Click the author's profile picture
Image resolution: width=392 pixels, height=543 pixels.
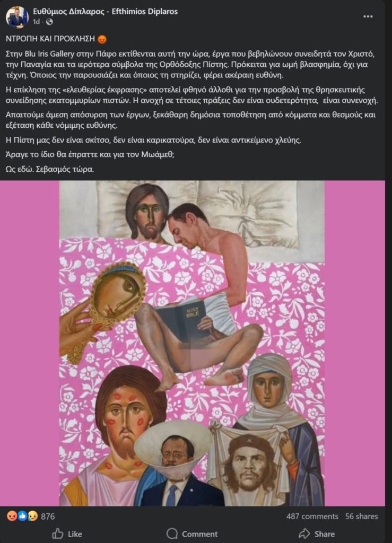click(x=18, y=17)
